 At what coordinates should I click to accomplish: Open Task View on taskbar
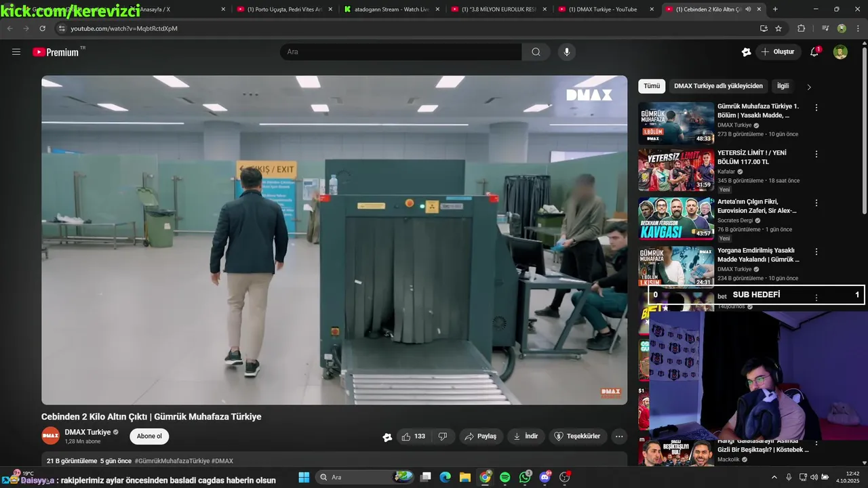(425, 477)
